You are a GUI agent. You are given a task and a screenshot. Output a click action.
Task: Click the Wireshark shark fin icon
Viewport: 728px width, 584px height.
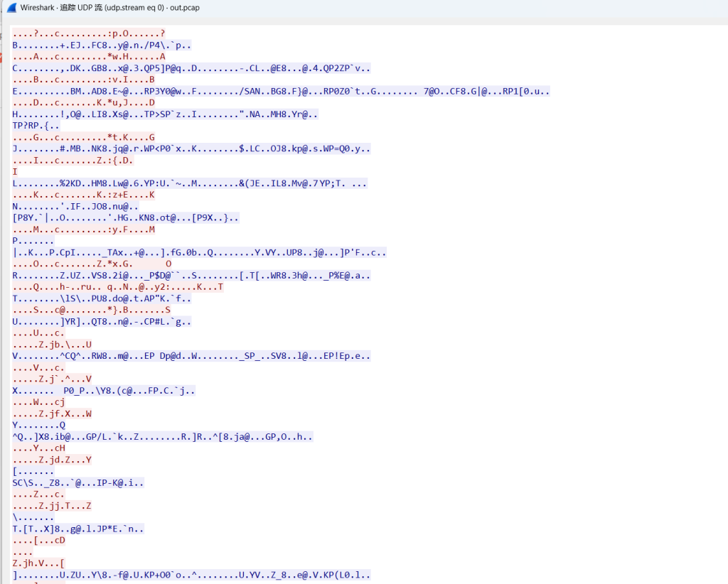tap(11, 8)
